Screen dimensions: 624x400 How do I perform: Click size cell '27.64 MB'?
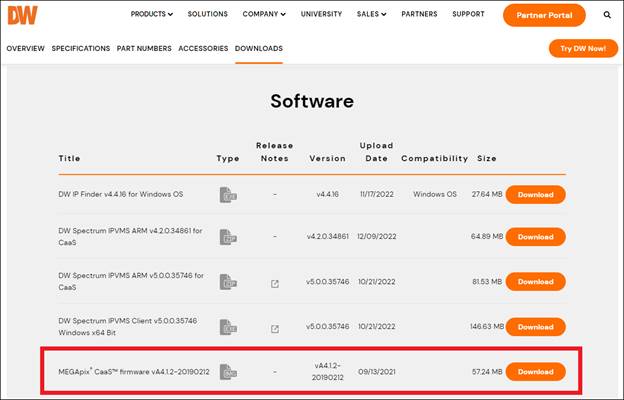487,194
